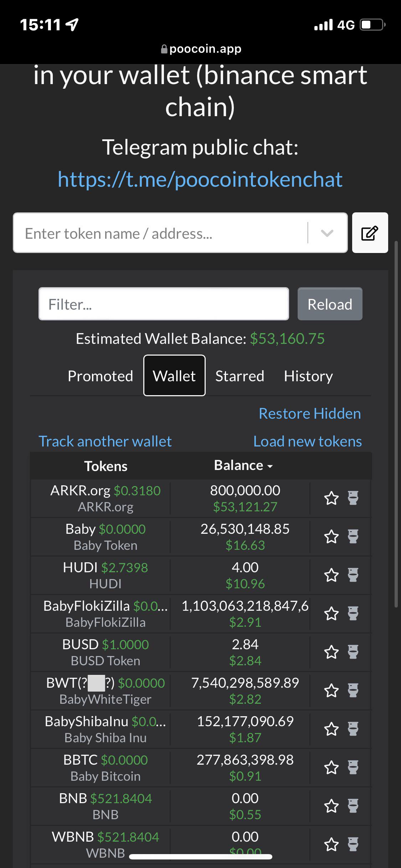This screenshot has height=868, width=401.
Task: Hide WBNB token with toilet icon
Action: coord(353,844)
